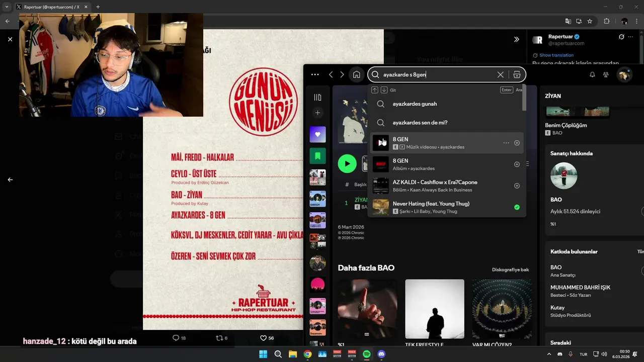The width and height of the screenshot is (644, 362).
Task: Create a new playlist with plus icon
Action: pyautogui.click(x=317, y=113)
